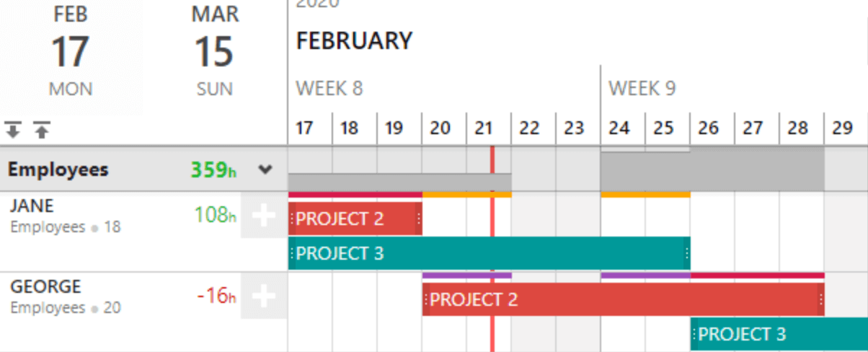Viewport: 868px width, 352px height.
Task: Click the left resize handle of George's Project 3
Action: point(694,334)
